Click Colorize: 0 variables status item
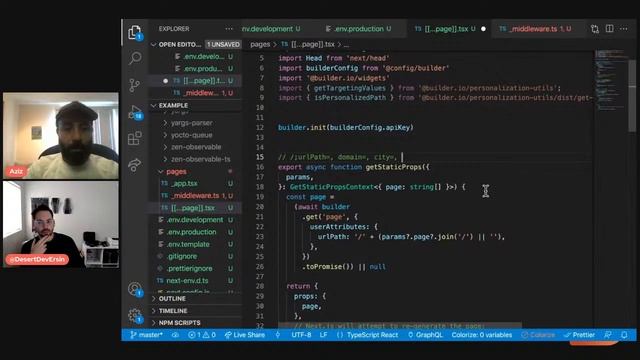 pos(482,335)
